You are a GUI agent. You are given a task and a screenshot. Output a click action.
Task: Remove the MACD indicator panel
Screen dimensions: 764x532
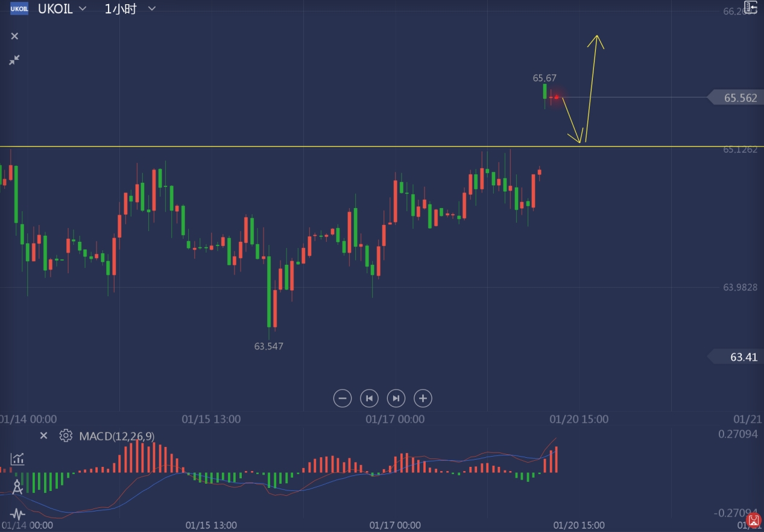43,435
